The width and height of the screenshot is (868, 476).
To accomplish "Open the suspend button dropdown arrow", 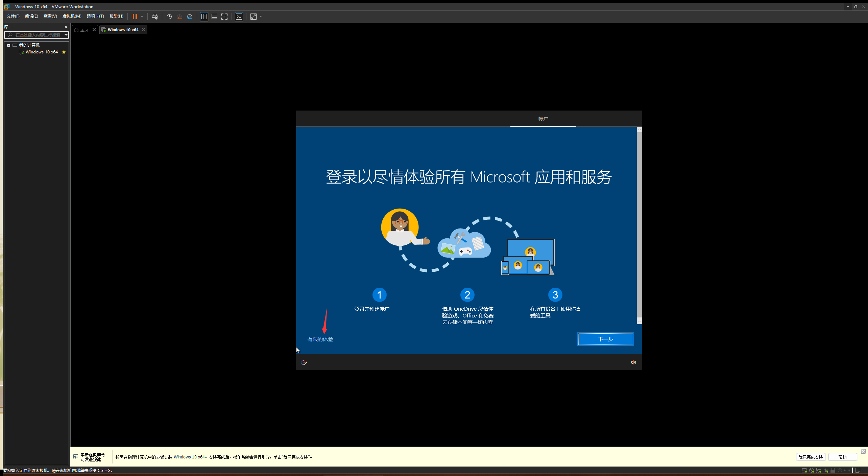I will click(x=142, y=17).
